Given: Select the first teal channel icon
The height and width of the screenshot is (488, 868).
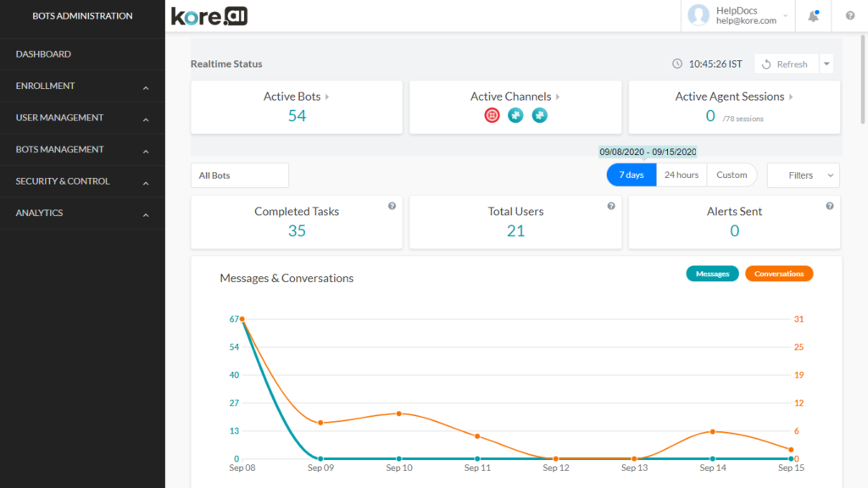Looking at the screenshot, I should point(515,115).
